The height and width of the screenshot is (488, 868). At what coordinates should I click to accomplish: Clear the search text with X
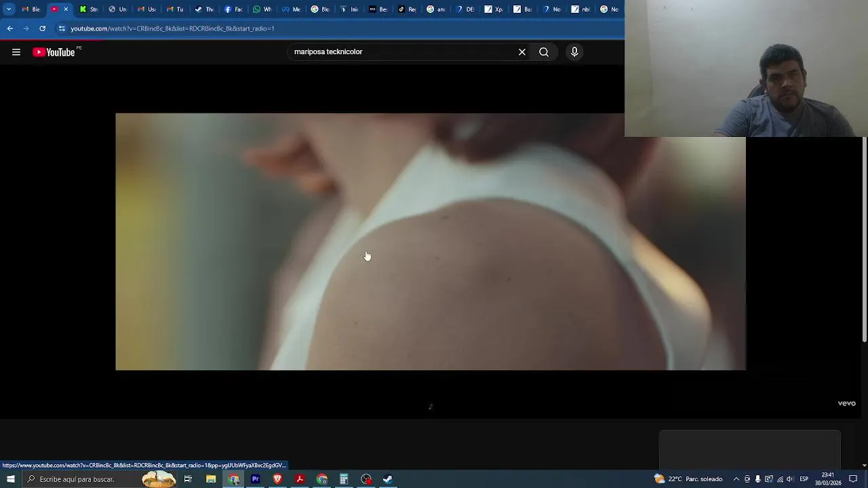pyautogui.click(x=522, y=52)
